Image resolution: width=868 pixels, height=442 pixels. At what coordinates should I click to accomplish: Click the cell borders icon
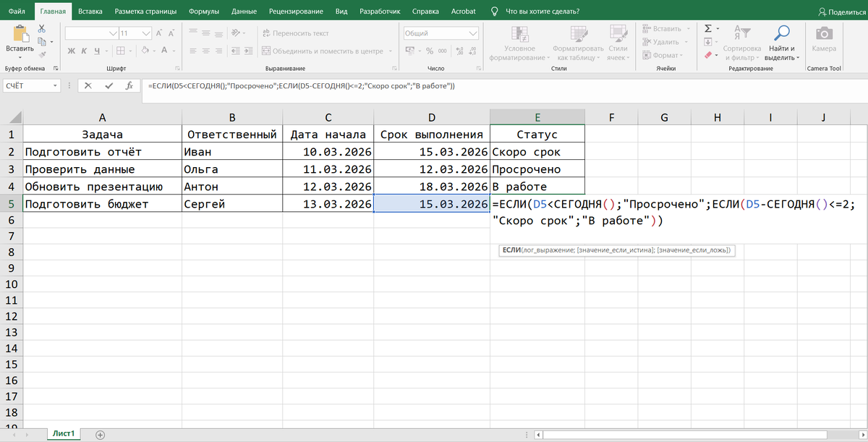pos(120,51)
